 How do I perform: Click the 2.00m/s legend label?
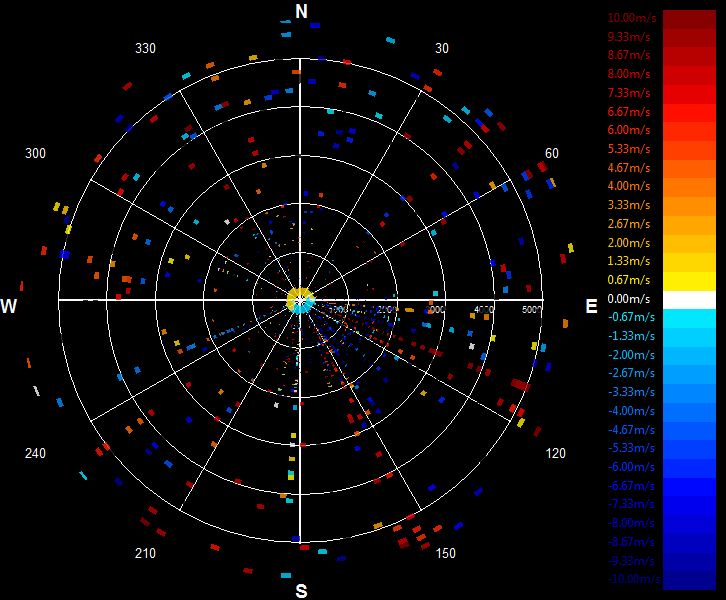pyautogui.click(x=629, y=243)
